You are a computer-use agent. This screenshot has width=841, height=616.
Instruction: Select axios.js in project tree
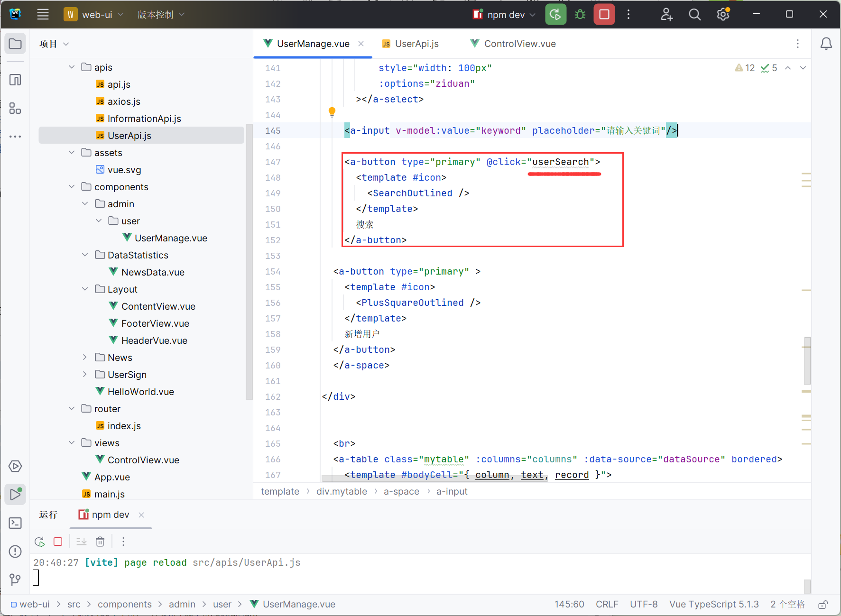123,101
